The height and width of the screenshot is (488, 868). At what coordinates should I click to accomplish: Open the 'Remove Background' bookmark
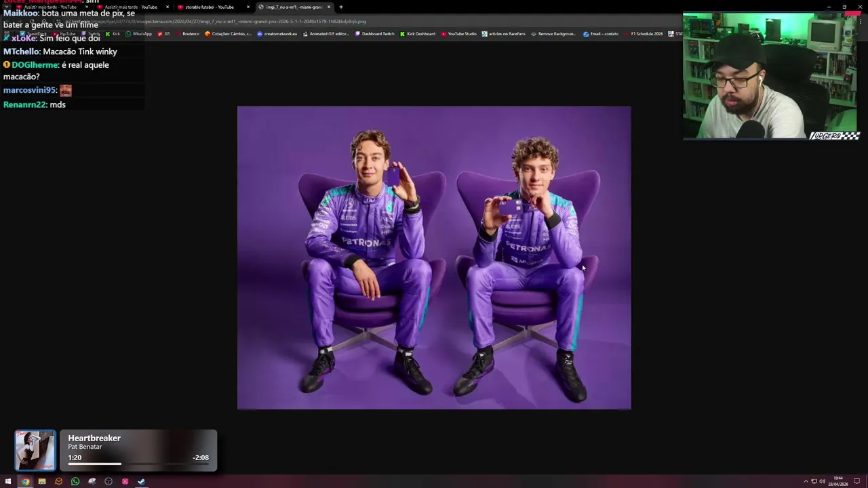pos(554,34)
